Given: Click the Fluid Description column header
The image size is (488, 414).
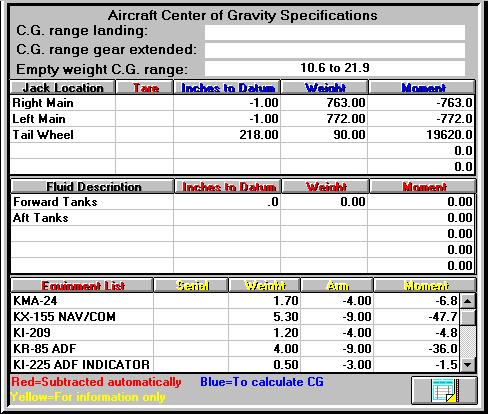Looking at the screenshot, I should (x=93, y=187).
